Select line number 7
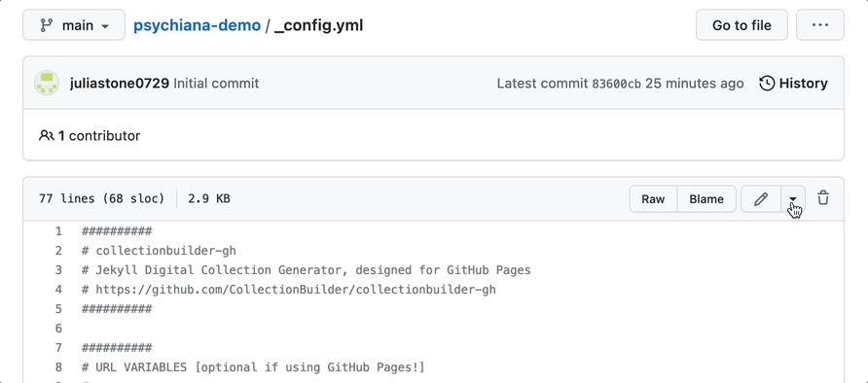This screenshot has width=868, height=383. click(x=58, y=348)
